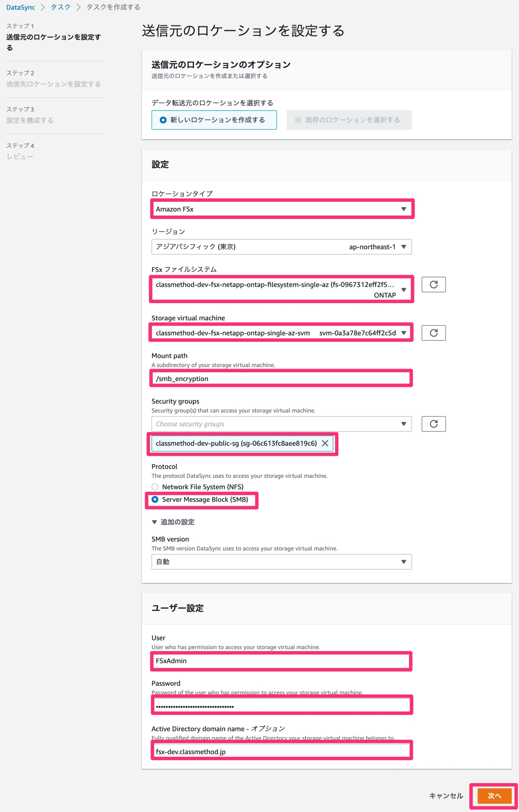Click the キャンセル button
The image size is (519, 812).
[446, 795]
